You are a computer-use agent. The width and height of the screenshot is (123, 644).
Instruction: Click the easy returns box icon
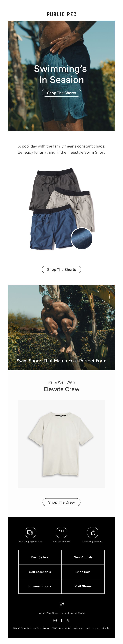(61, 532)
